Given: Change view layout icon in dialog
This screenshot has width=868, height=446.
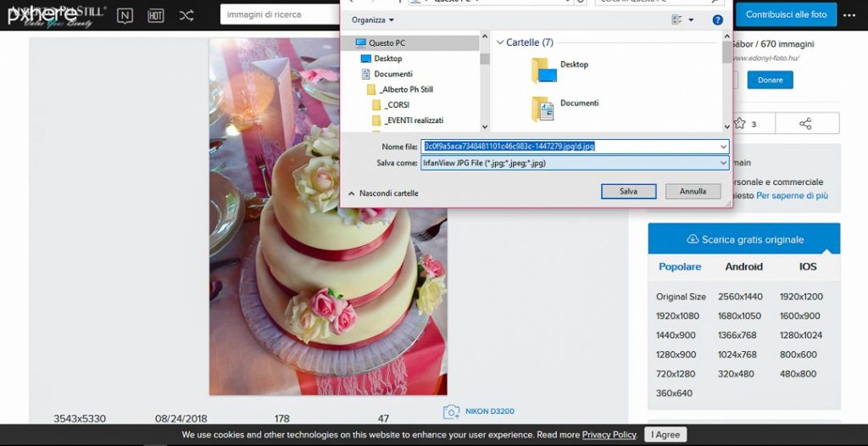Looking at the screenshot, I should click(x=676, y=20).
